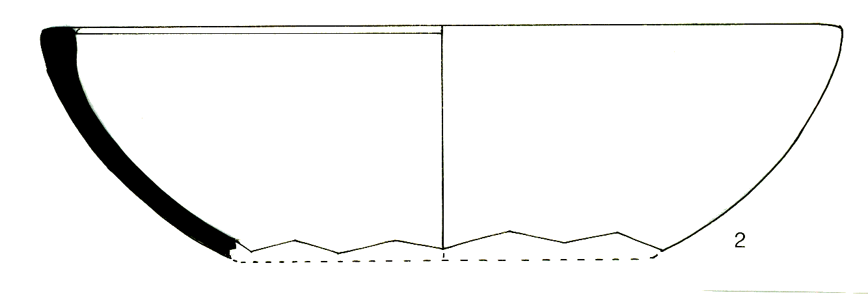Viewport: 868px width, 302px height.
Task: Click the empty exterior area right of center line
Action: coord(618,130)
